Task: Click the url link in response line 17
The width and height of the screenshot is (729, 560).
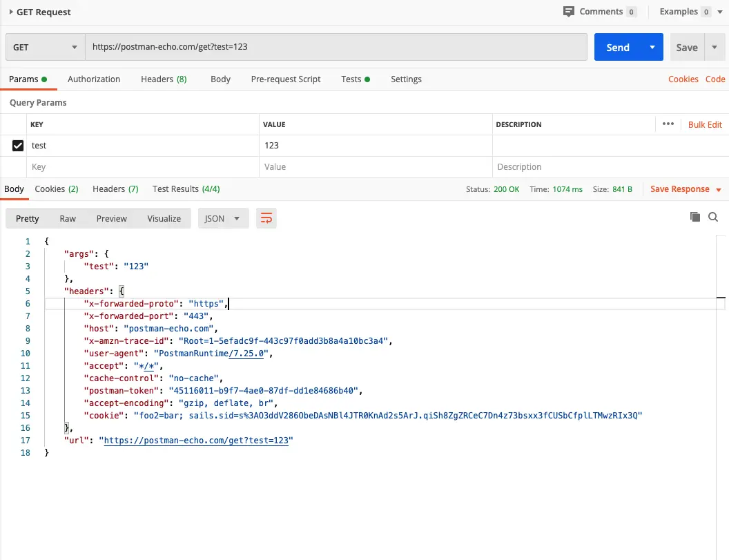Action: (196, 441)
